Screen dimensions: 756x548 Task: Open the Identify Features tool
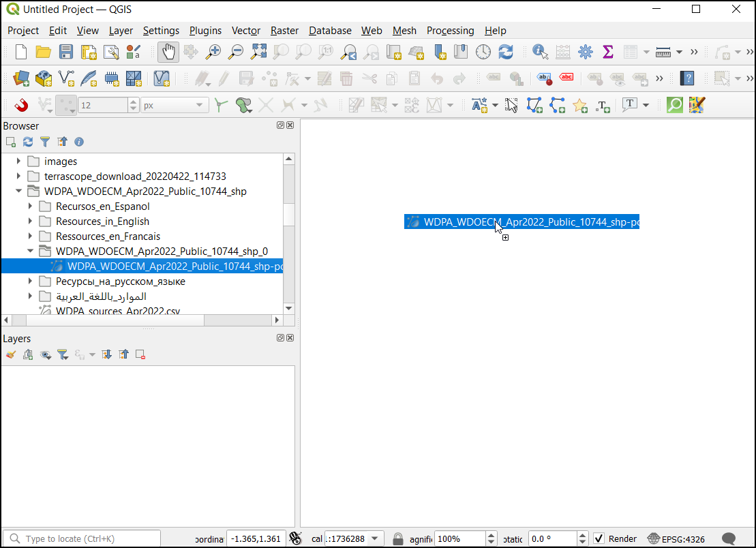540,52
